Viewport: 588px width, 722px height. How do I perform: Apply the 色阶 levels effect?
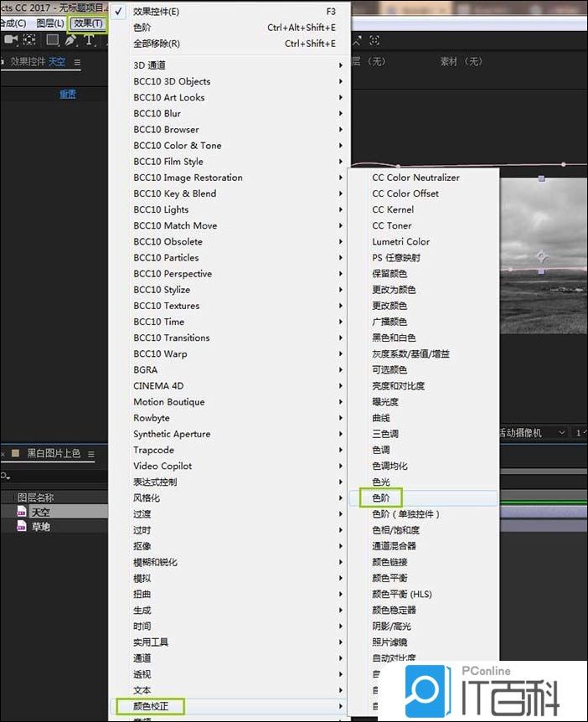pyautogui.click(x=423, y=498)
